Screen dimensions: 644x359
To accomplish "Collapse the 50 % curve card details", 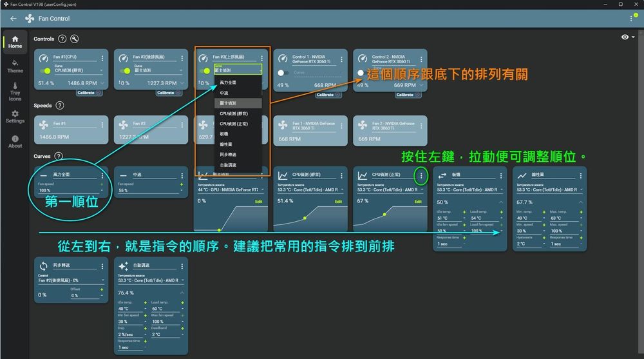I will point(500,202).
